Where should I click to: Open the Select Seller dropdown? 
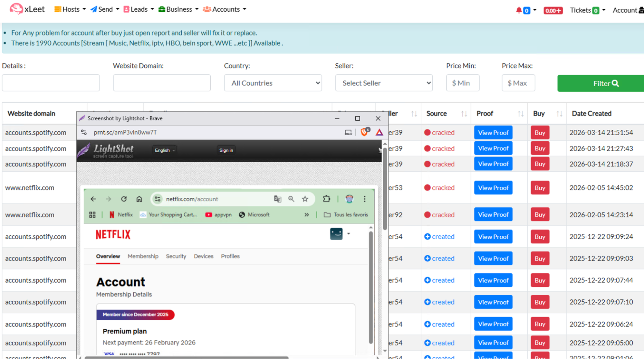click(384, 83)
